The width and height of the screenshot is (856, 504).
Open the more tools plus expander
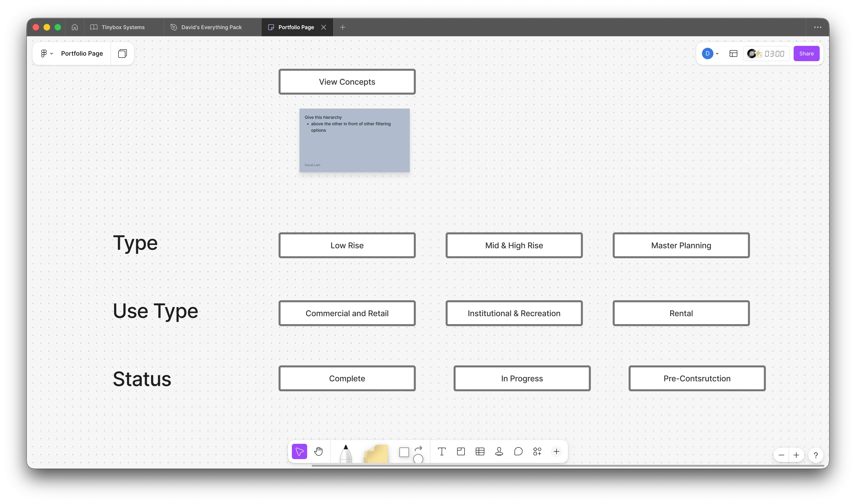point(556,451)
